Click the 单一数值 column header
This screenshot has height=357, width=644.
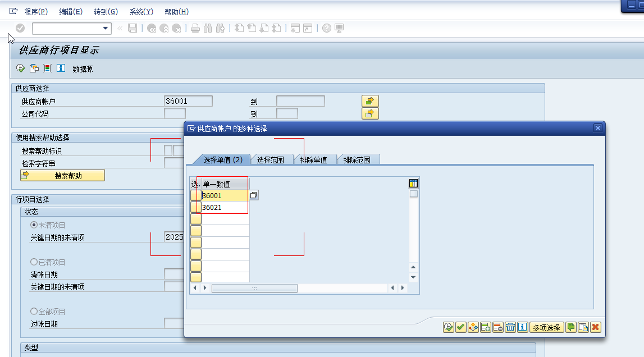coord(225,184)
